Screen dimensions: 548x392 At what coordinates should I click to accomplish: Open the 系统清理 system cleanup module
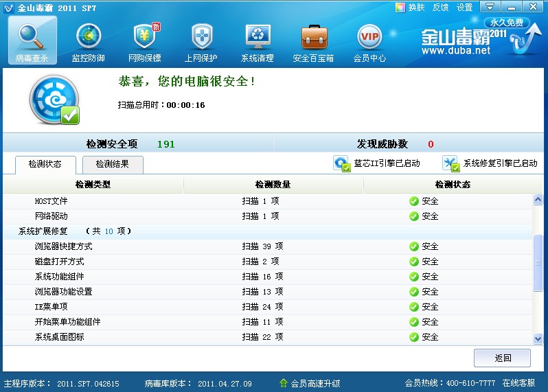(x=258, y=42)
